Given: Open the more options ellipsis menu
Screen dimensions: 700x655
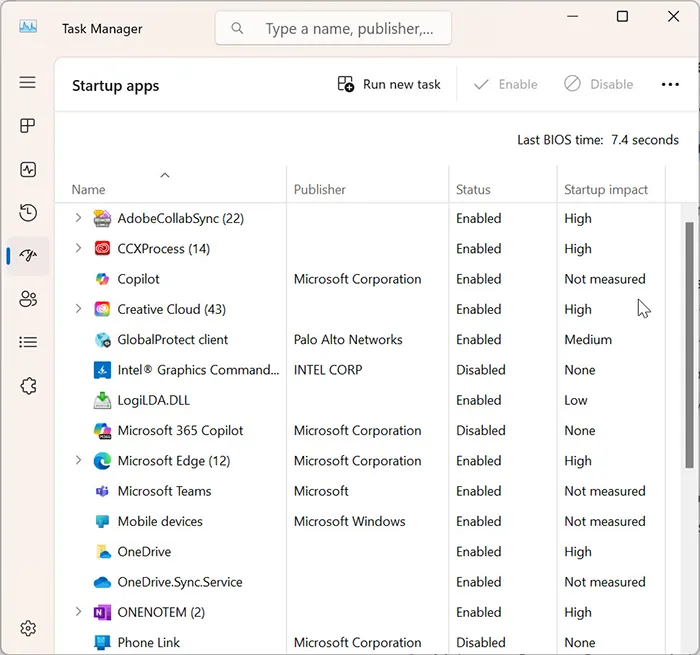Looking at the screenshot, I should point(670,85).
